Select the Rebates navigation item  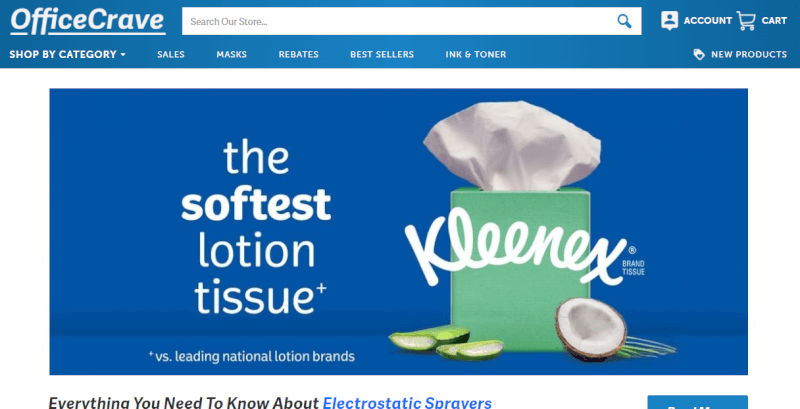pos(298,55)
